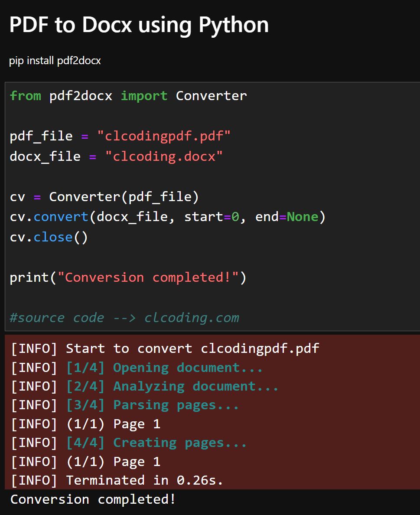Select the pdf_file variable assignment
Viewport: 420px width, 515px height.
[x=119, y=136]
